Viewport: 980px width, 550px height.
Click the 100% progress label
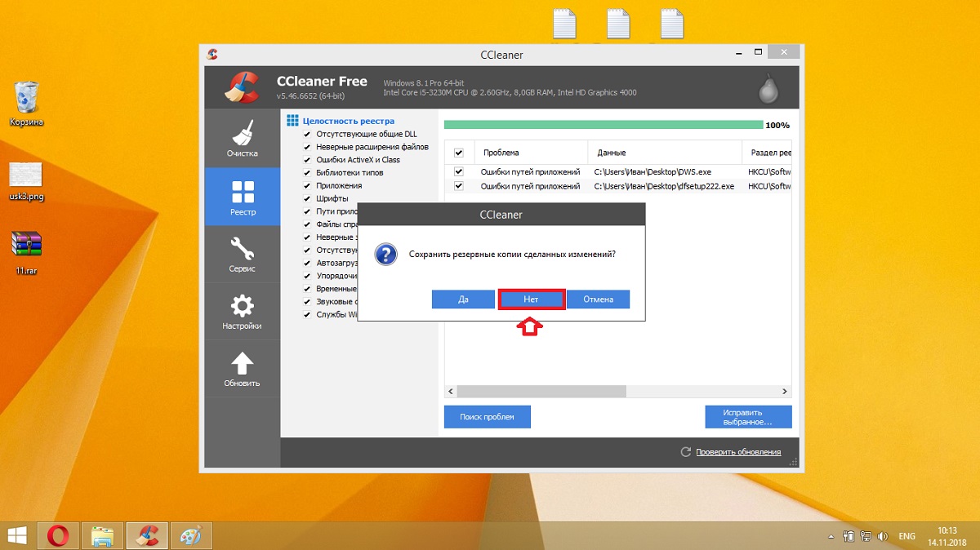[x=777, y=126]
